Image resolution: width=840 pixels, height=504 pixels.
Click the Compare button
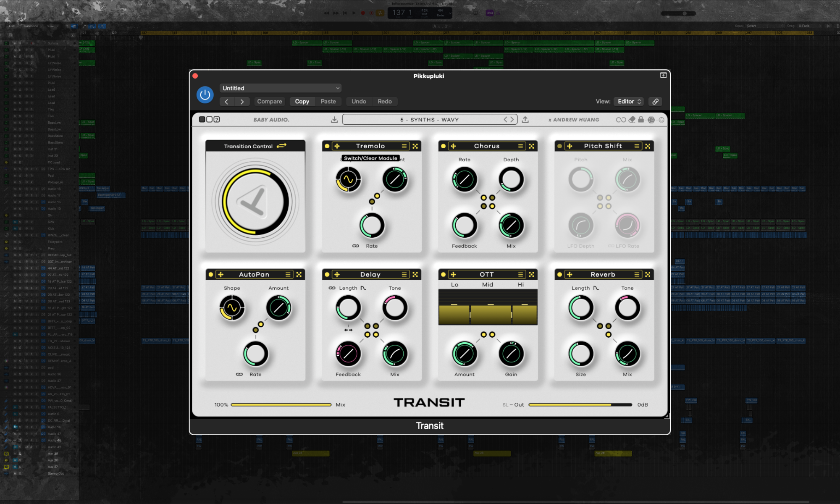click(269, 102)
